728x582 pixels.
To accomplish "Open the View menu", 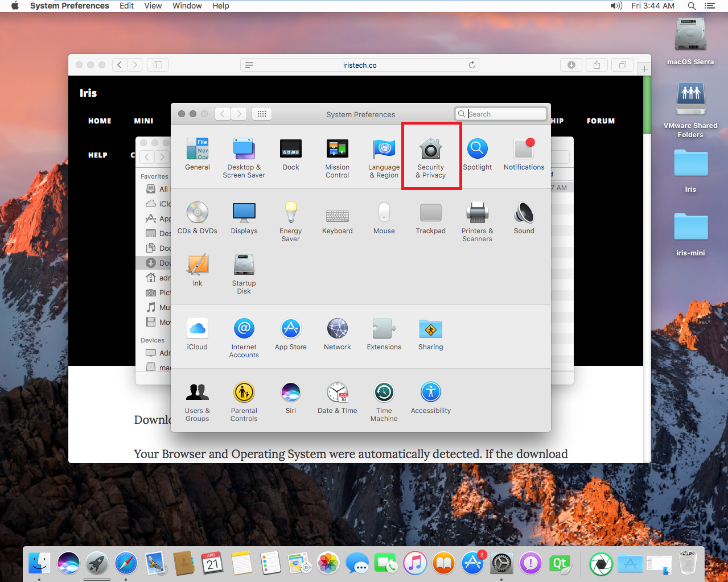I will tap(153, 6).
